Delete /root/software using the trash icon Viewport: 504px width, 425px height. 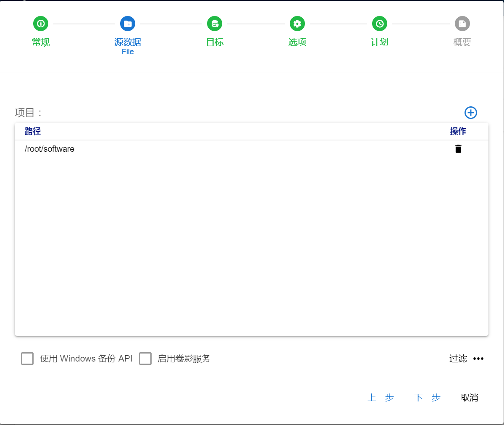coord(458,149)
